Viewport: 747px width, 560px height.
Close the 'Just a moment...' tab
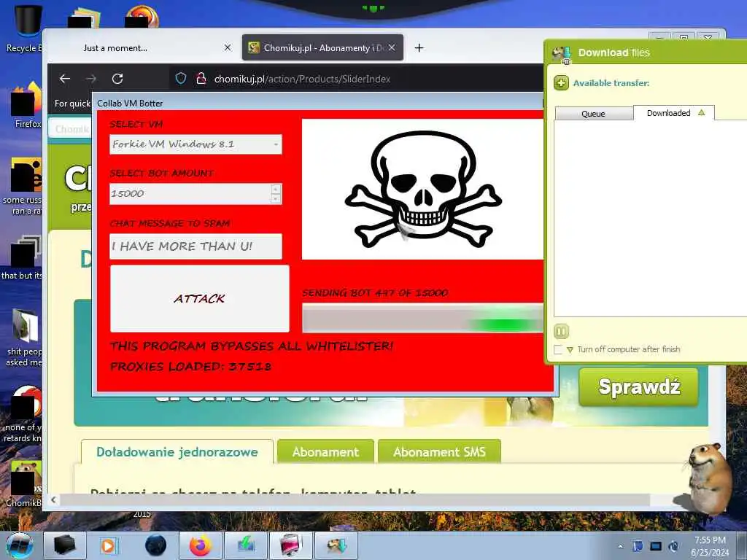[x=228, y=47]
